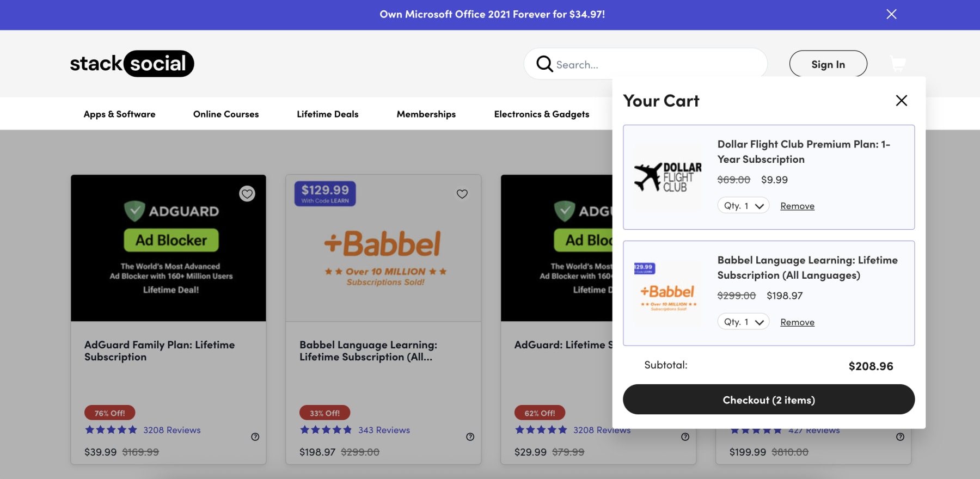Open Memberships menu
The image size is (980, 479).
426,114
